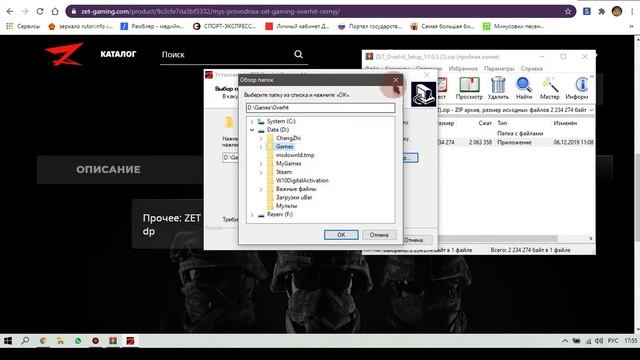This screenshot has height=360, width=640.
Task: Open the browser extensions puzzle icon
Action: pos(601,11)
